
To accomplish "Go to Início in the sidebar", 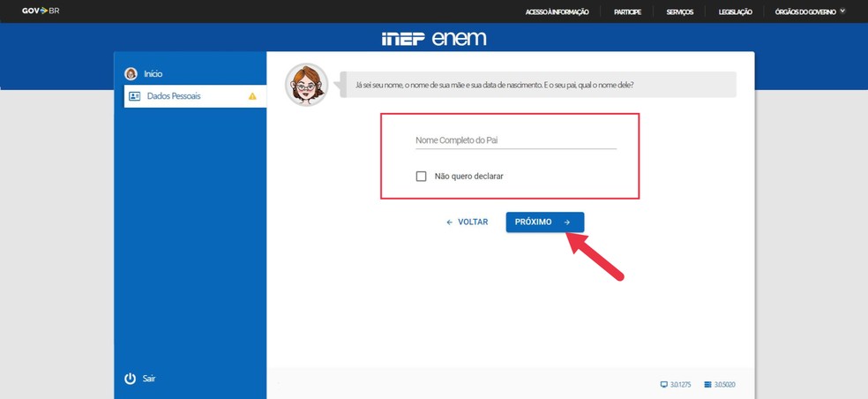I will pos(153,73).
